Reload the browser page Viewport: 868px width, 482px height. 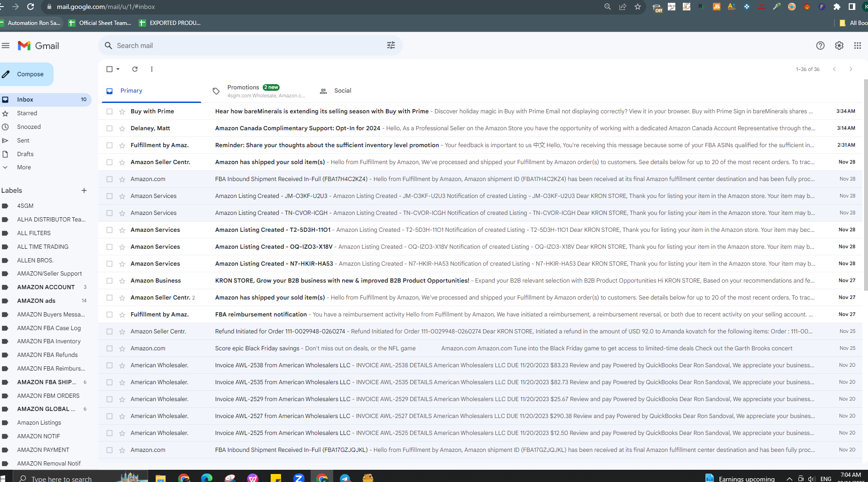(31, 7)
